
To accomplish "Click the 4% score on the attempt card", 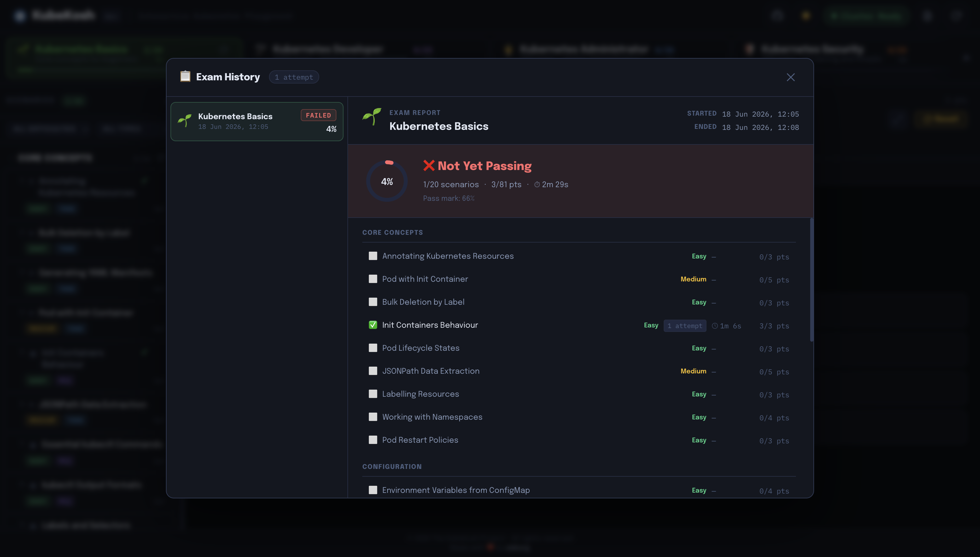I will (331, 129).
